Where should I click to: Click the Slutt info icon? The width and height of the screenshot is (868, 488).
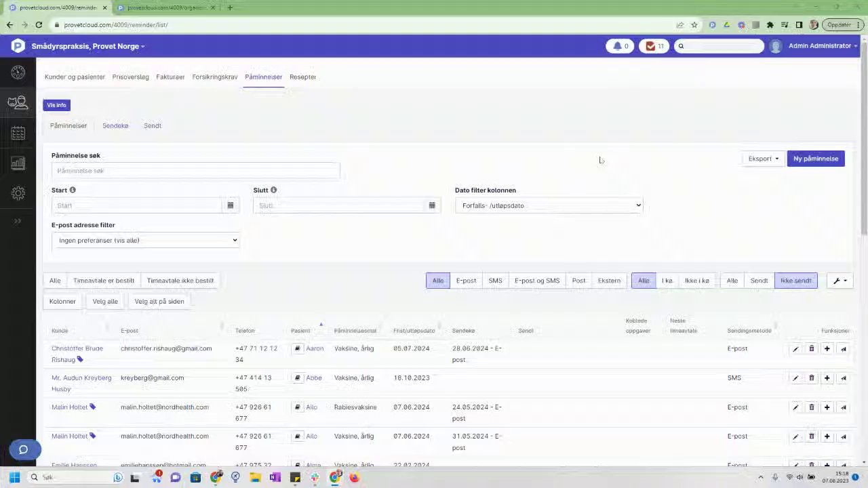pyautogui.click(x=274, y=190)
